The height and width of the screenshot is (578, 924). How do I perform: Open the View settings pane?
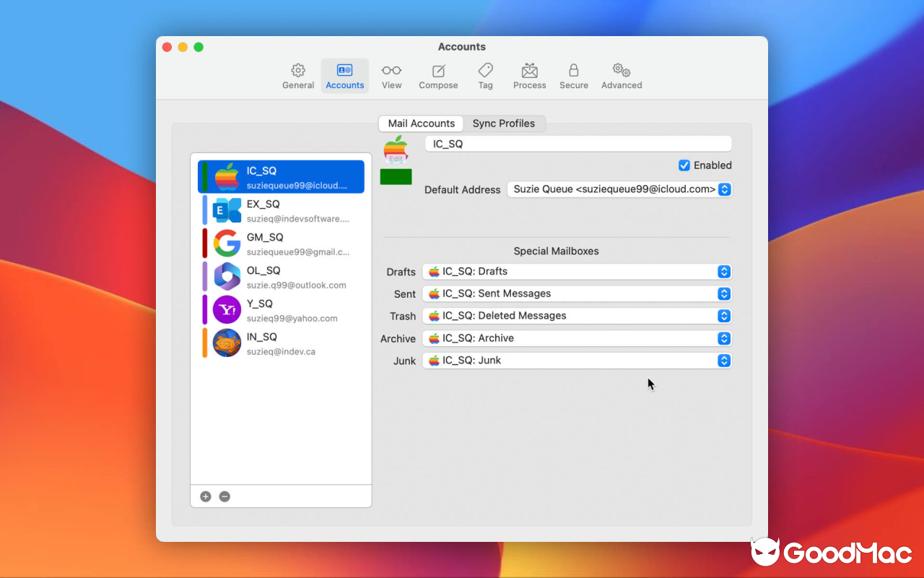(x=391, y=75)
